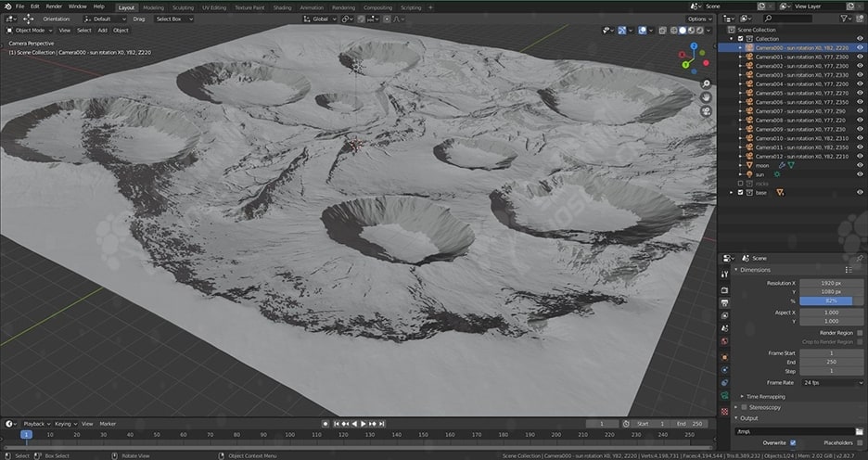Toggle camera view gizmo icon
This screenshot has height=460, width=868.
[707, 111]
